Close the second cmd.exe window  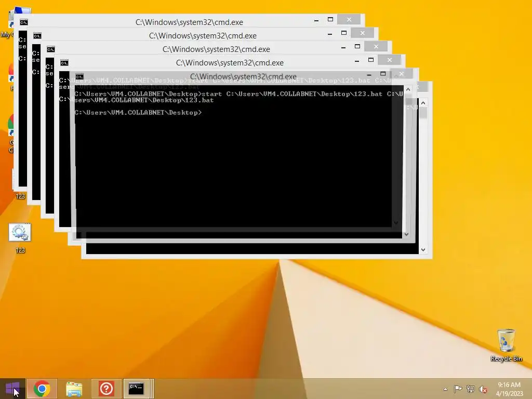362,33
